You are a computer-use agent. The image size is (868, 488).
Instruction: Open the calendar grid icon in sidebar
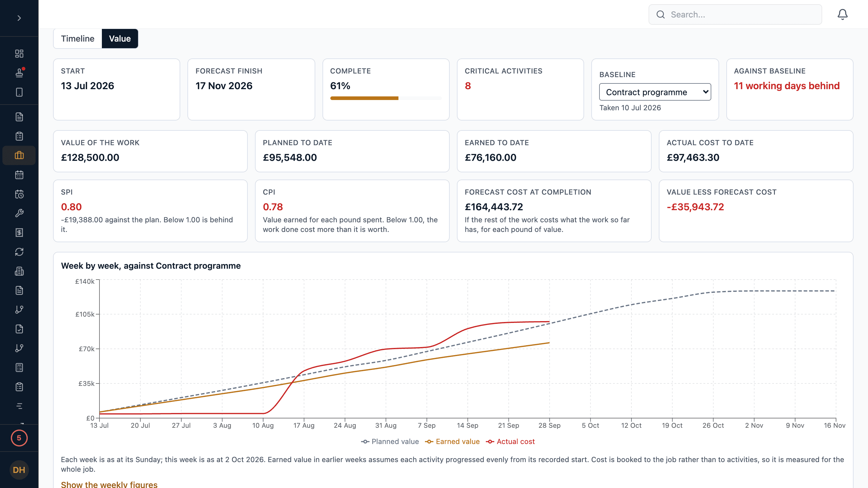coord(19,175)
